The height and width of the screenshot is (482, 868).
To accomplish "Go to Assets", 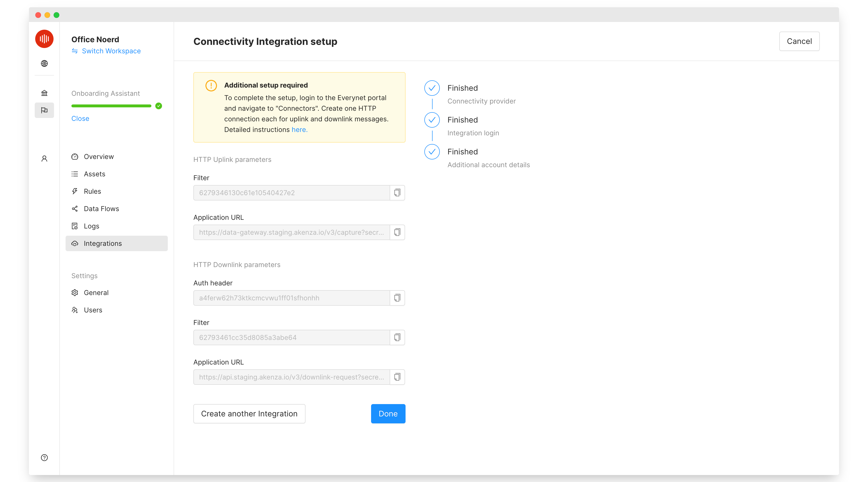I will [x=117, y=174].
